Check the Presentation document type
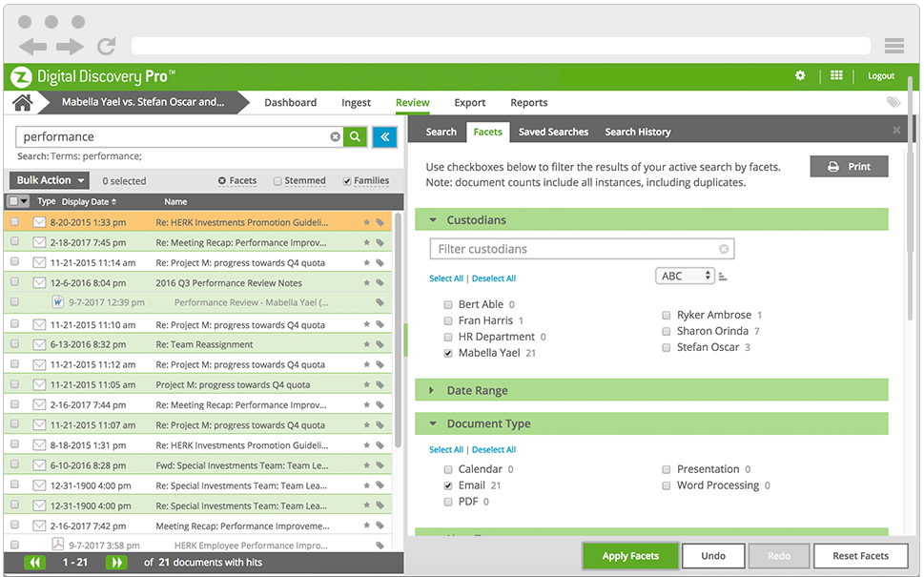924x577 pixels. [666, 470]
